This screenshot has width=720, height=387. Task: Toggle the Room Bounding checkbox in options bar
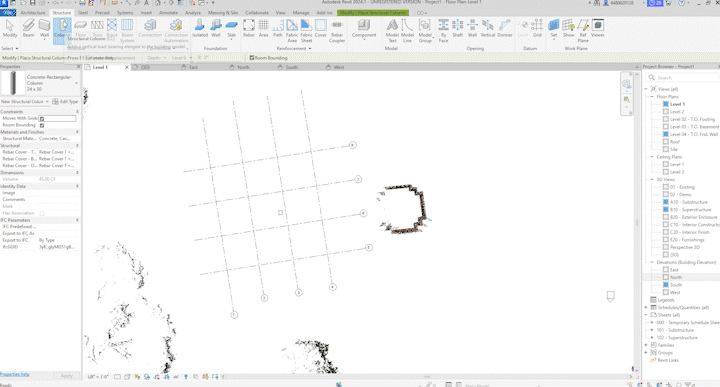(252, 58)
